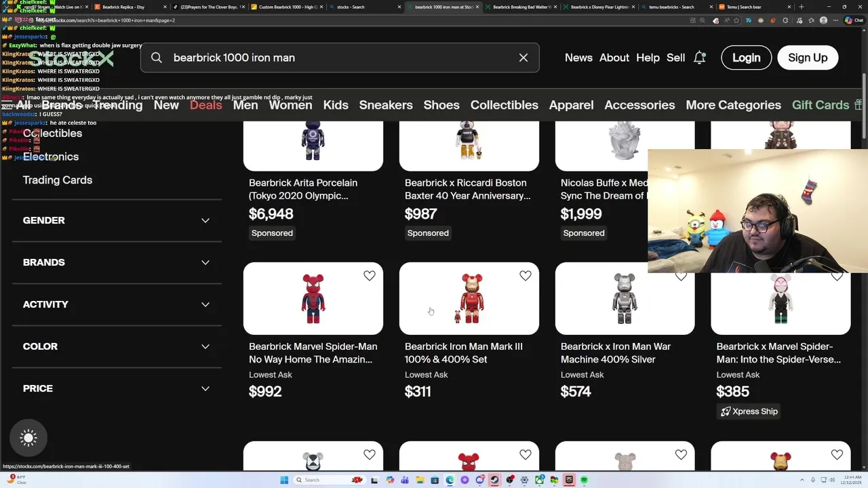The image size is (868, 488).
Task: Favorite the Spider-Man No Way Home Bearbrick
Action: 370,276
